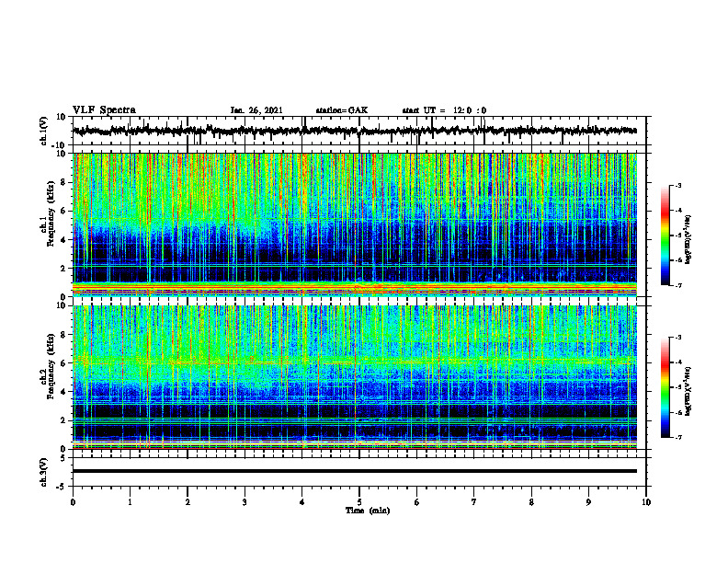Click the final time-axis tick label "10"
This screenshot has height=563, width=728.
(x=646, y=502)
